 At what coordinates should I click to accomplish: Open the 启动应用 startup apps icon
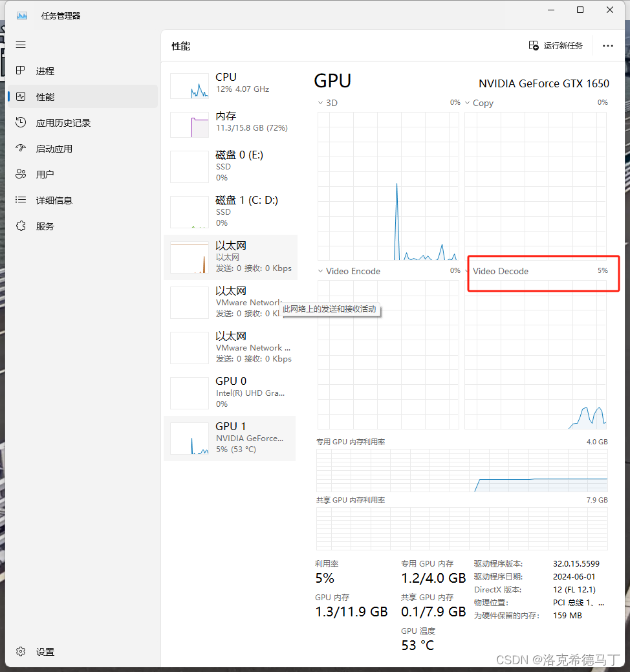point(21,148)
